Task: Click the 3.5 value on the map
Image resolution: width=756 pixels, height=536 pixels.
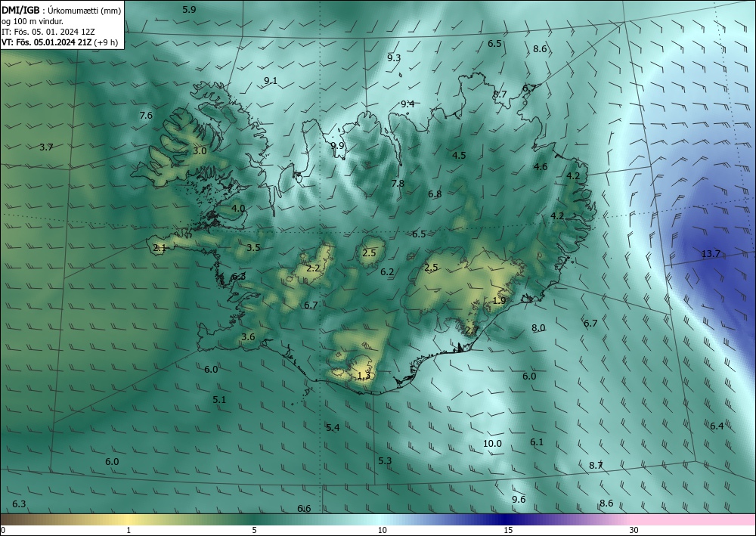Action: click(253, 248)
